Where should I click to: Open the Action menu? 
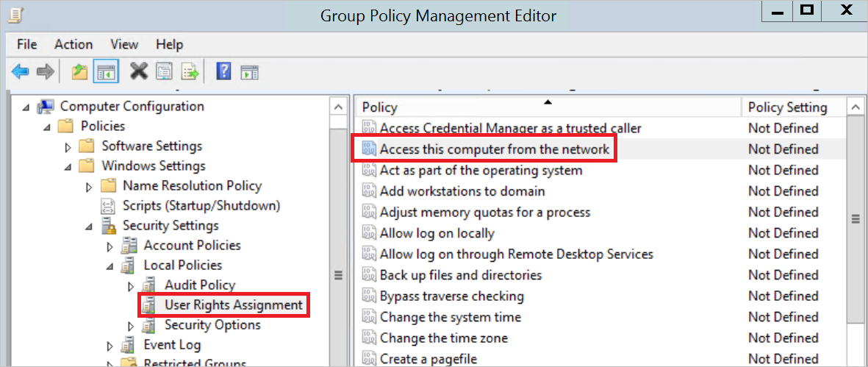click(x=73, y=44)
